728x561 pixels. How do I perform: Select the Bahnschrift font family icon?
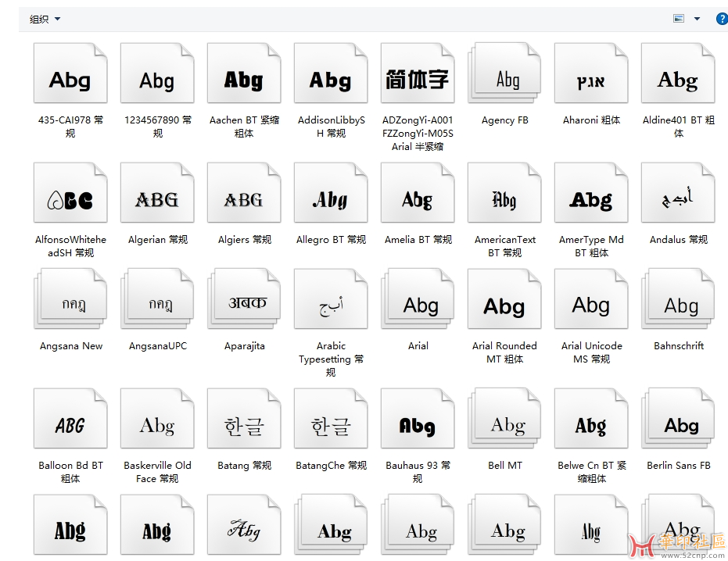[x=678, y=298]
